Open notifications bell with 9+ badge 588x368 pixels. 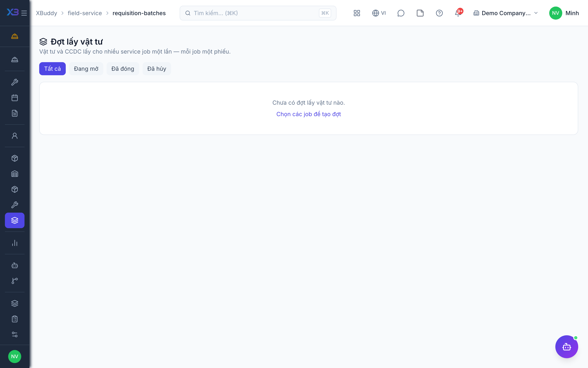pyautogui.click(x=459, y=13)
